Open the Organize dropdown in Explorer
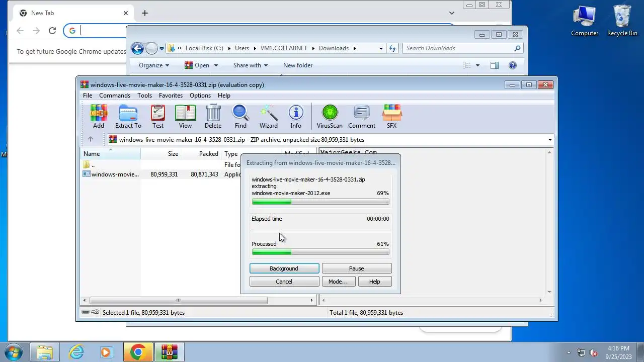 click(154, 65)
